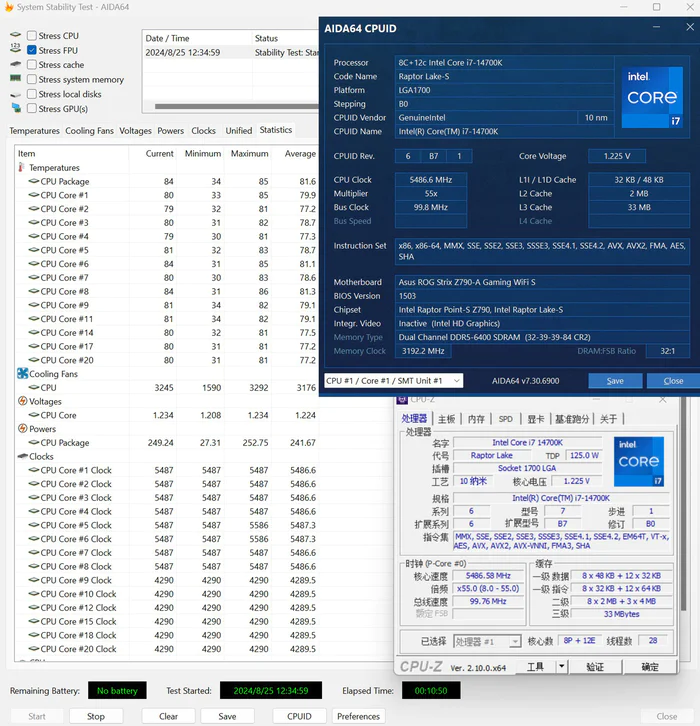The height and width of the screenshot is (726, 700).
Task: Click the CPU-Z 验证 button
Action: 595,666
